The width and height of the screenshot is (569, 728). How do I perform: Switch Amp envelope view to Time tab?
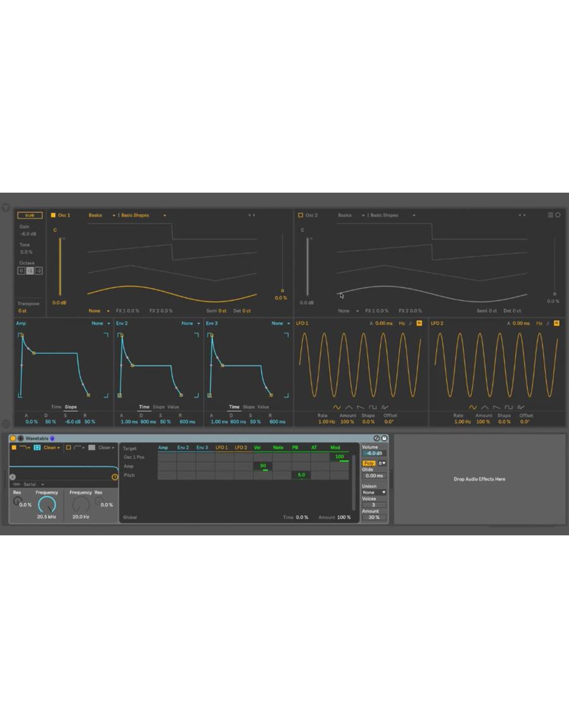point(56,407)
